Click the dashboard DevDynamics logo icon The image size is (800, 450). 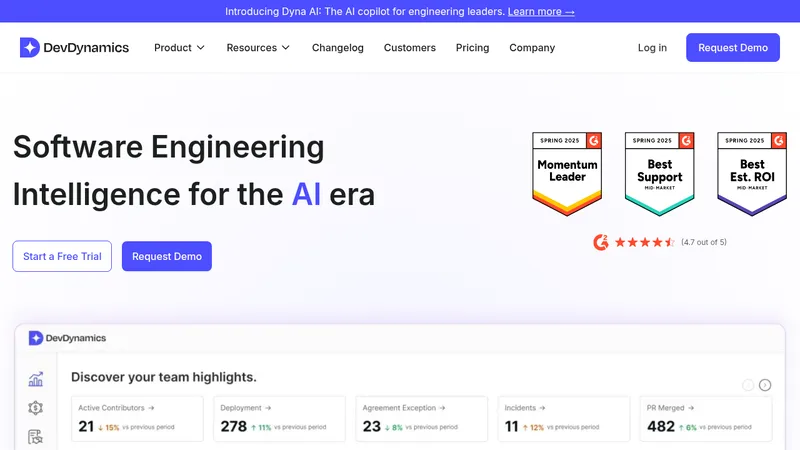(36, 338)
